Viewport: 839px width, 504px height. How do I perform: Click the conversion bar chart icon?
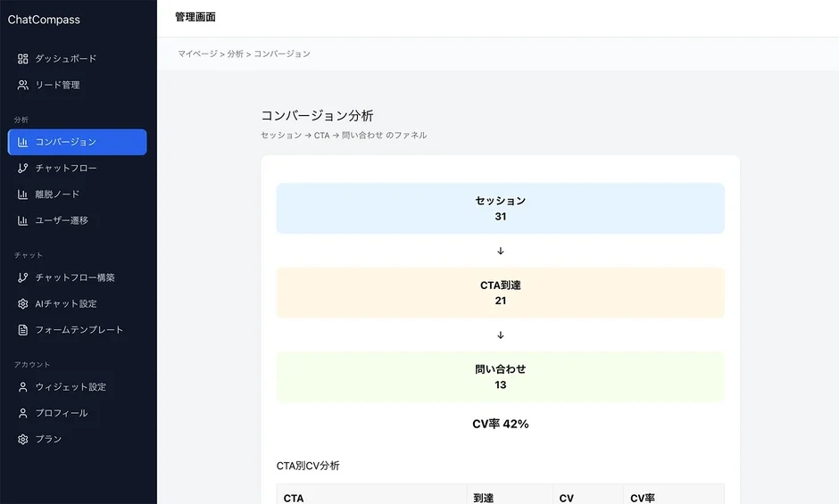(x=22, y=143)
